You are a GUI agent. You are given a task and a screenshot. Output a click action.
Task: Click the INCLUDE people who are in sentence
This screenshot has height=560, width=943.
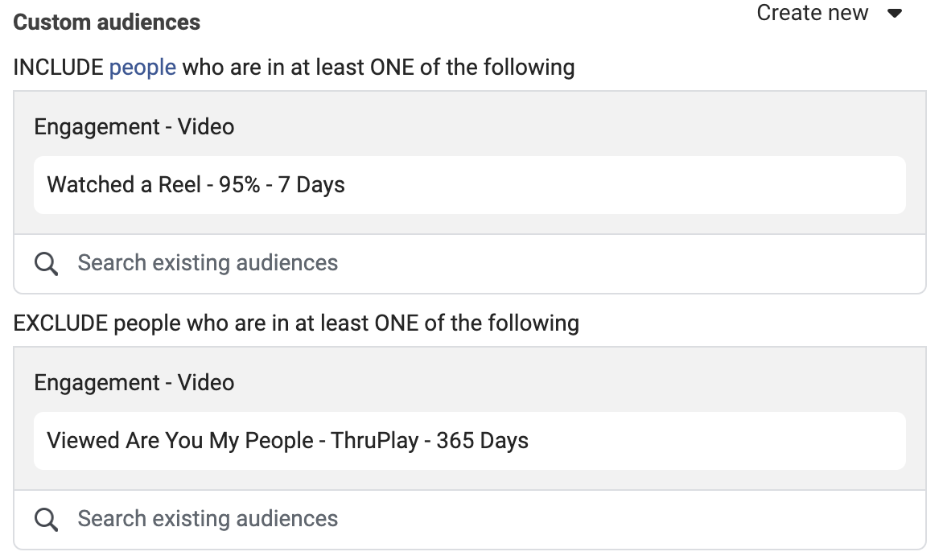coord(294,68)
